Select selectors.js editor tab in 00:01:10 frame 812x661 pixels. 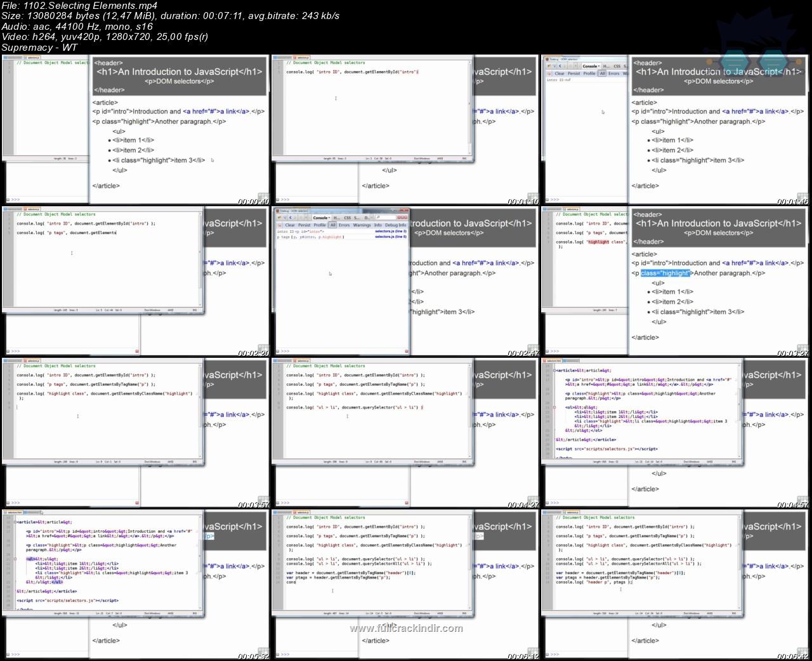pyautogui.click(x=303, y=58)
